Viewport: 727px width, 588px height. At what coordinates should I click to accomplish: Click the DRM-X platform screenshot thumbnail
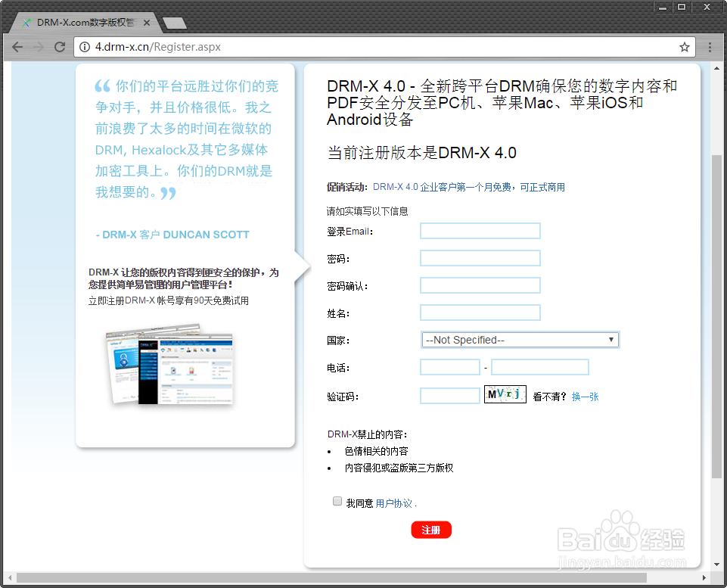click(169, 365)
